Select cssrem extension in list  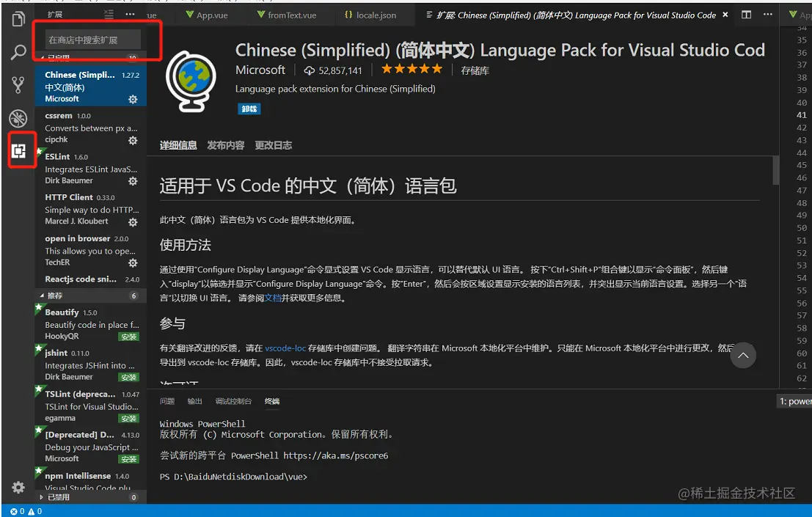(x=91, y=128)
